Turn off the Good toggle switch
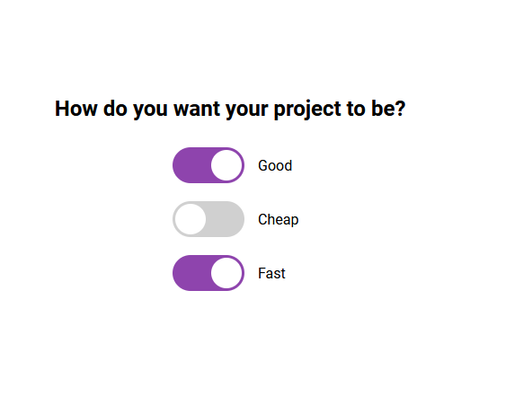532x414 pixels. [208, 165]
